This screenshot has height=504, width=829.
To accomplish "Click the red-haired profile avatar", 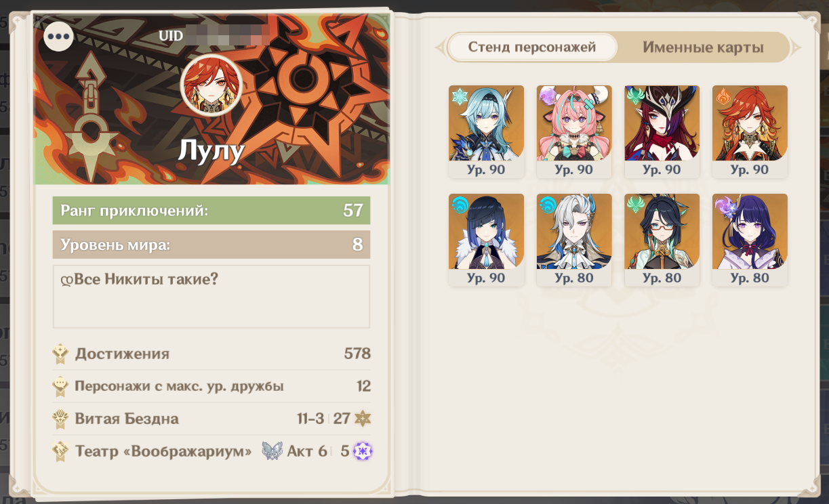I will tap(211, 85).
